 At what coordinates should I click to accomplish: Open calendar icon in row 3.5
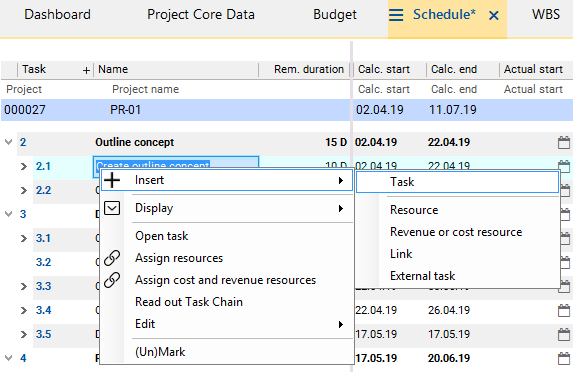[564, 334]
